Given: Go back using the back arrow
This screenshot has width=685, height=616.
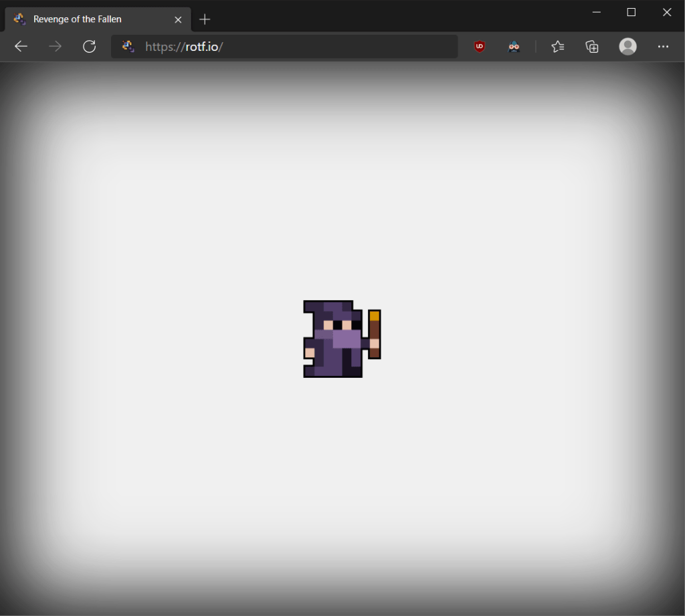Looking at the screenshot, I should [x=21, y=46].
